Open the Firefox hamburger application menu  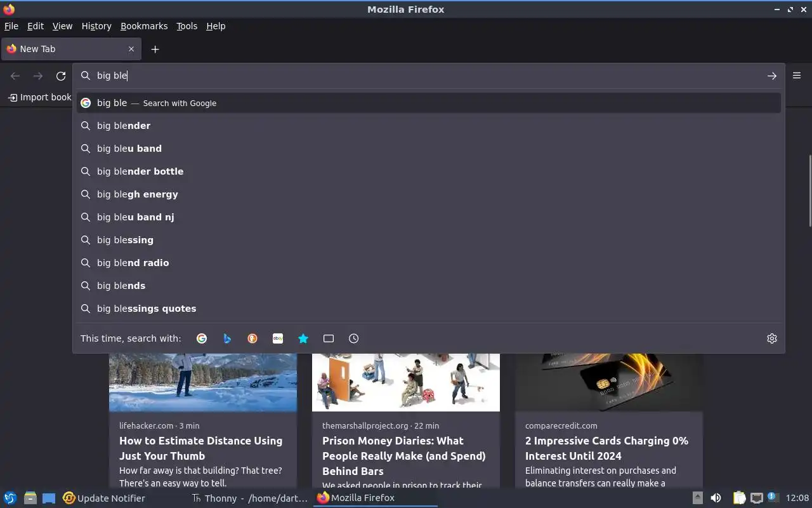(x=797, y=76)
